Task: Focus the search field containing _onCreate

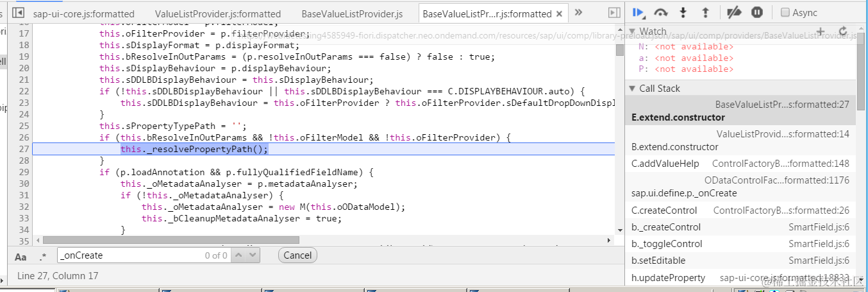Action: (x=143, y=255)
